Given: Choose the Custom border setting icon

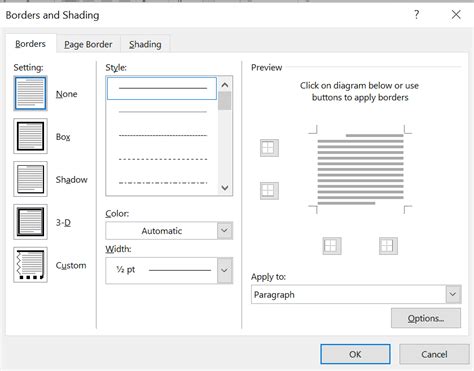Looking at the screenshot, I should pyautogui.click(x=30, y=265).
